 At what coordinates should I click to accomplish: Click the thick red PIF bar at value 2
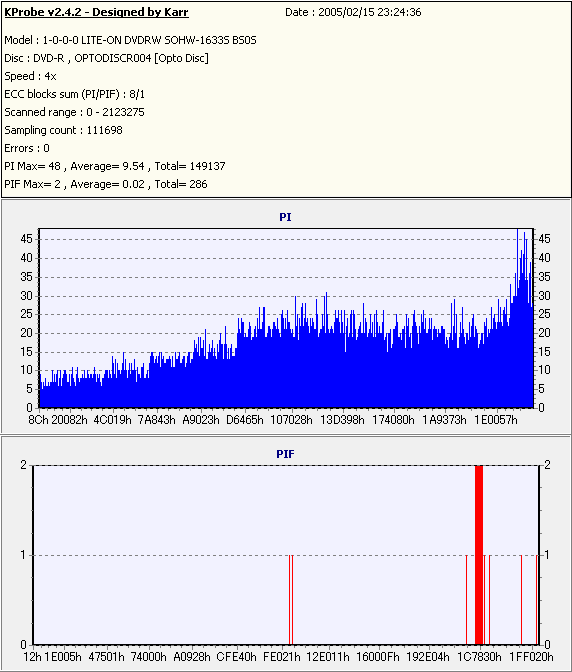479,555
